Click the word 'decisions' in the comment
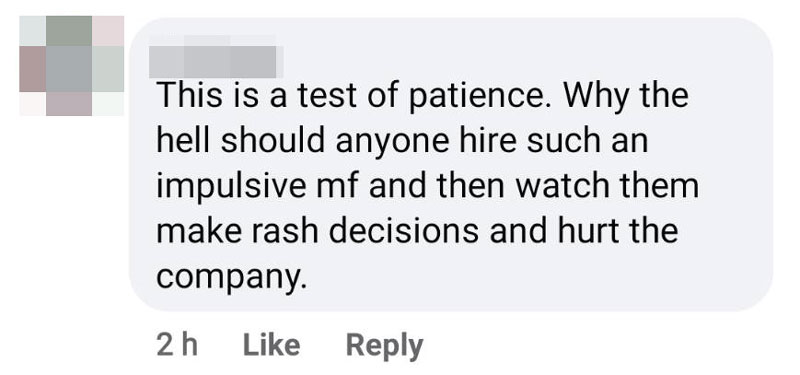 tap(404, 231)
